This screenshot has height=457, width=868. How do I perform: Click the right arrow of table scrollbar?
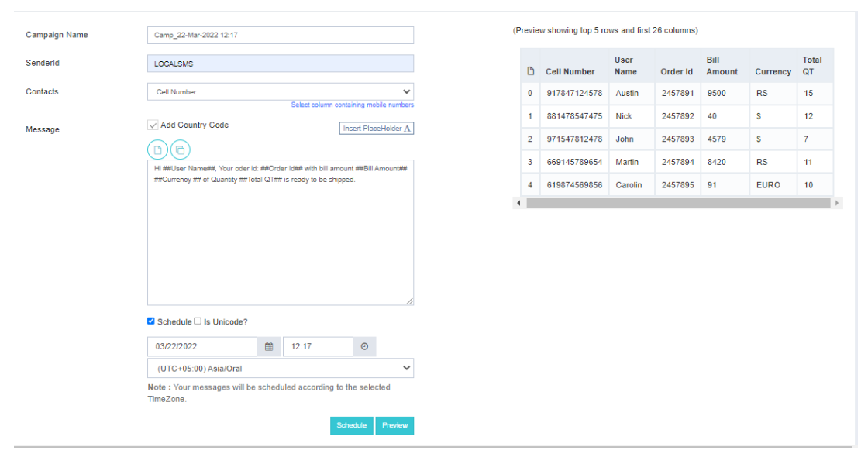[x=837, y=203]
